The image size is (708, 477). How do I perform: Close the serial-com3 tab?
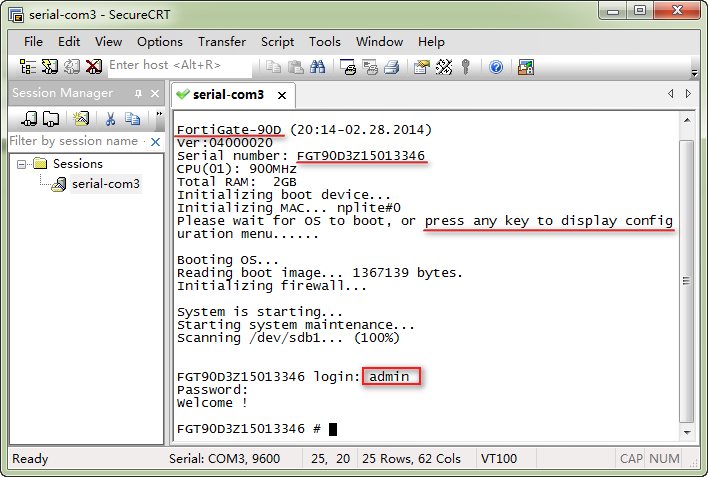coord(282,95)
